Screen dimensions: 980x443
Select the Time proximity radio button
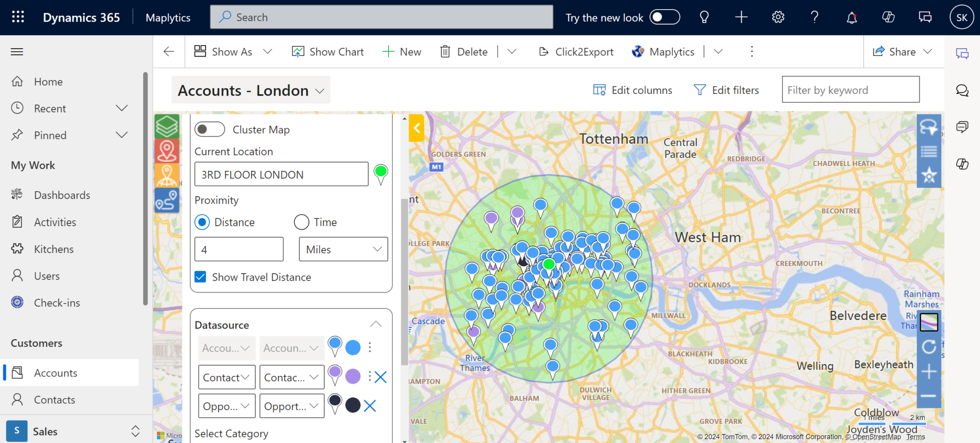pyautogui.click(x=301, y=222)
